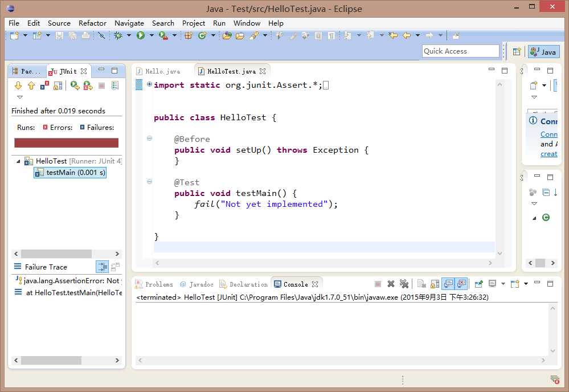The width and height of the screenshot is (569, 392).
Task: Open dropdown next to Search flashlight icon
Action: coord(265,35)
